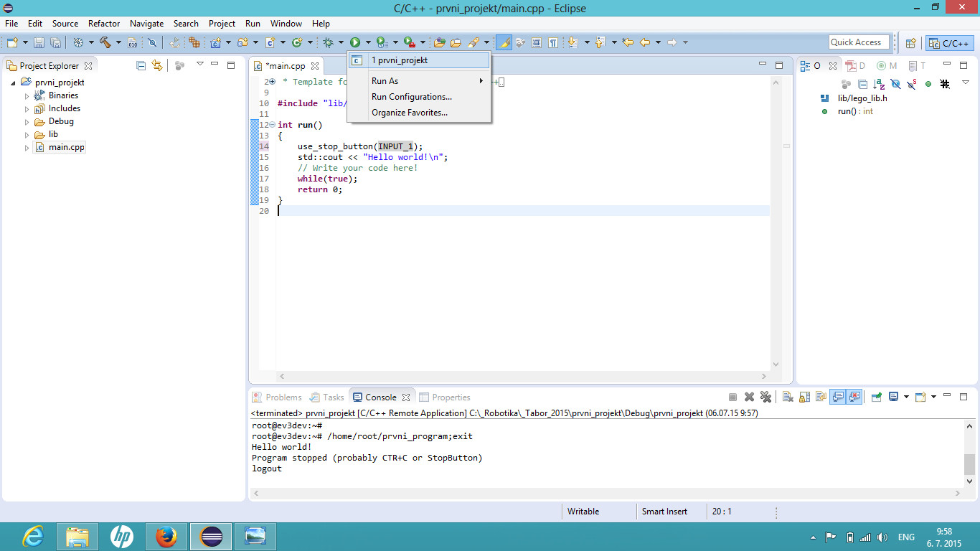The width and height of the screenshot is (980, 551).
Task: Toggle Link with Editor in Project Explorer
Action: click(157, 65)
